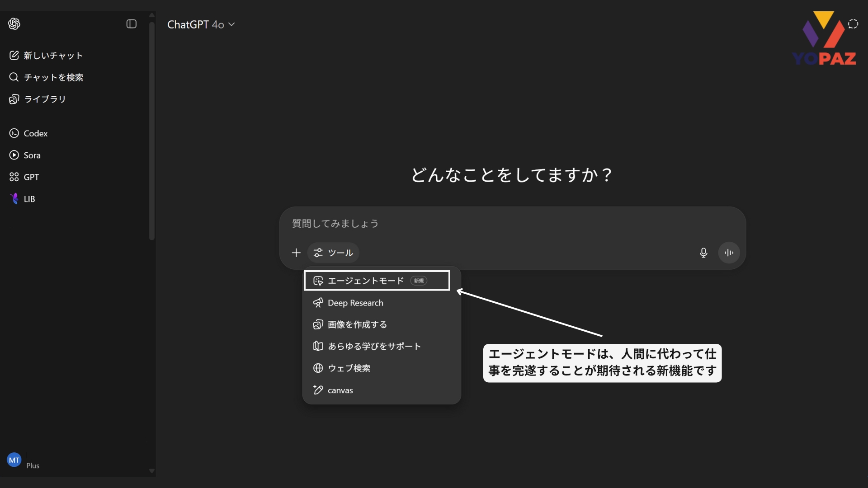The width and height of the screenshot is (868, 488).
Task: Click the microphone dictation icon
Action: tap(703, 253)
